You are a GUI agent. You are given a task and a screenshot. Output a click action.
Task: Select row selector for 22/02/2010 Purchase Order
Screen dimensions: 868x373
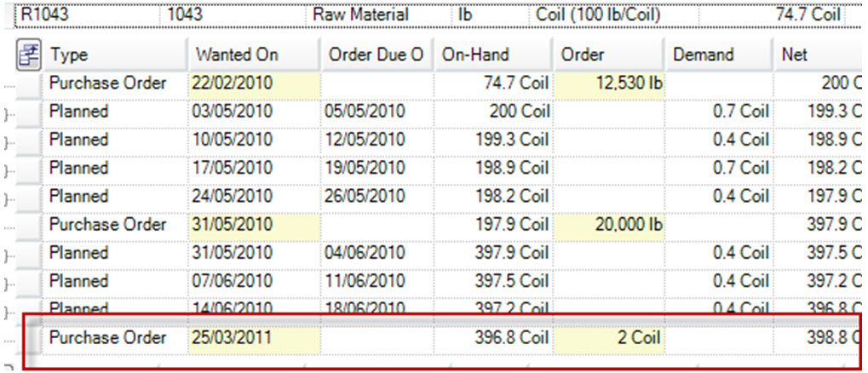pos(30,83)
